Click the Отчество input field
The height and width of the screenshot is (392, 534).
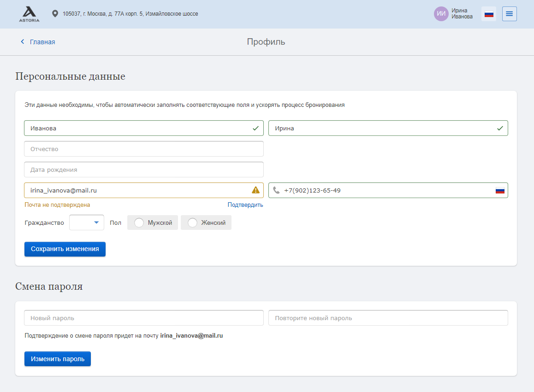point(144,149)
